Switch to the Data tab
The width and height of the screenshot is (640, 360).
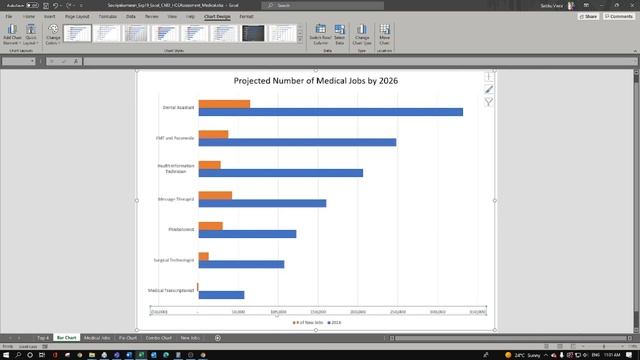[x=131, y=17]
